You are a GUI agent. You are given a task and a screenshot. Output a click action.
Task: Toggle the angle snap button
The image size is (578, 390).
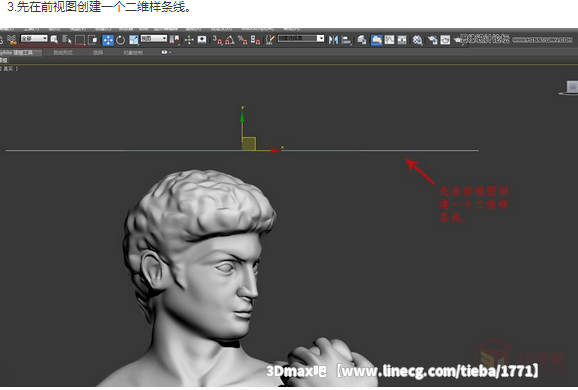[x=230, y=40]
